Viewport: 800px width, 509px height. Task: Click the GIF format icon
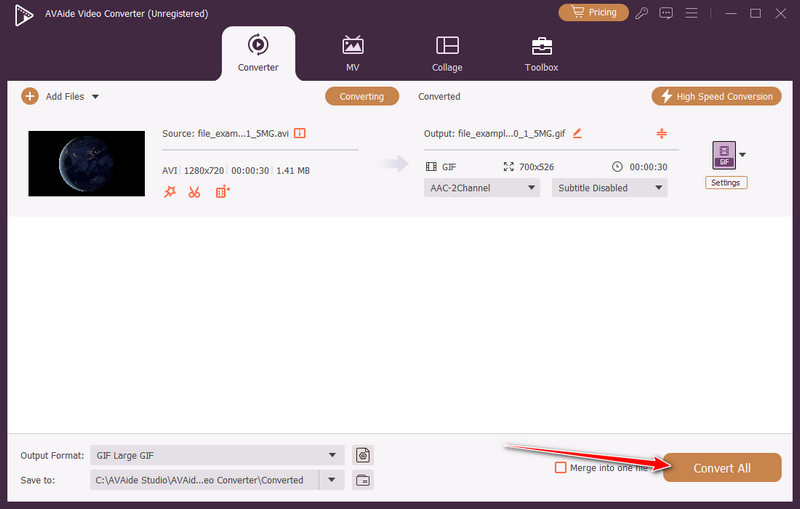pyautogui.click(x=723, y=155)
